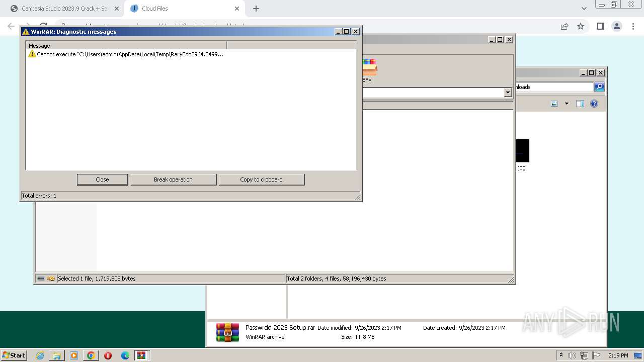
Task: Click the Explorer search field
Action: click(x=554, y=87)
